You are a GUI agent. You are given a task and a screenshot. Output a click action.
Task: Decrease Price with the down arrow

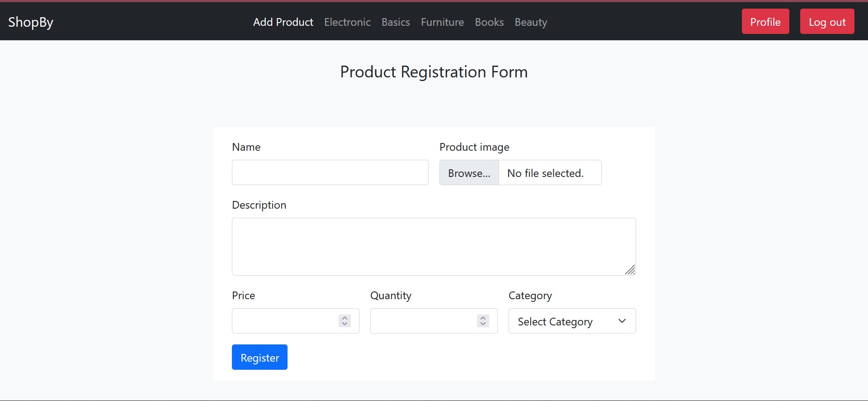pyautogui.click(x=344, y=324)
